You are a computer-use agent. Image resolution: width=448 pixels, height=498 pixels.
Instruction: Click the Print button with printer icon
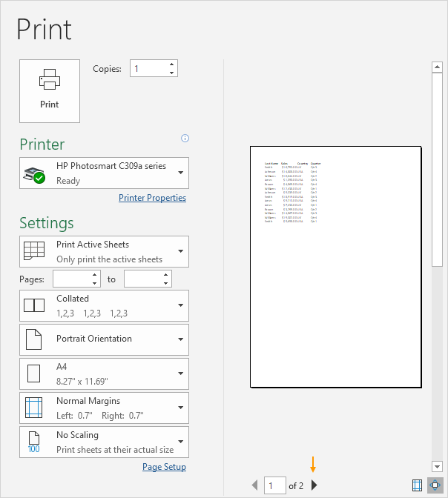[x=50, y=90]
